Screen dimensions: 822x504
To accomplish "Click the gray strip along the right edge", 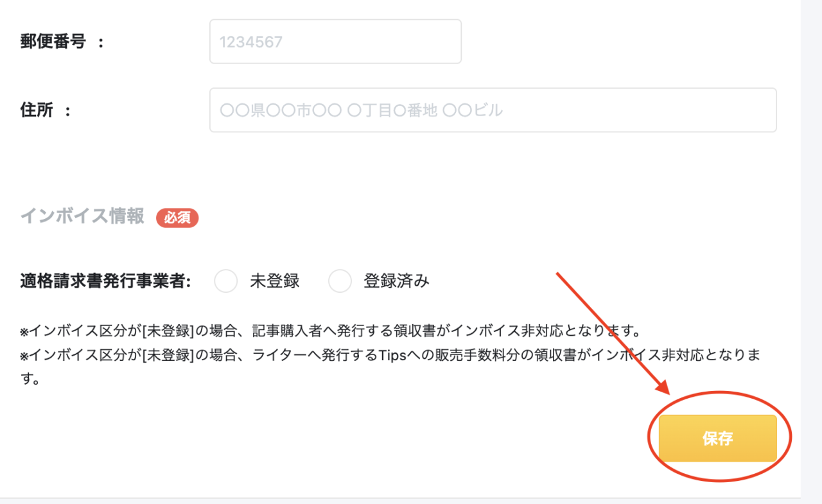I will coord(812,252).
